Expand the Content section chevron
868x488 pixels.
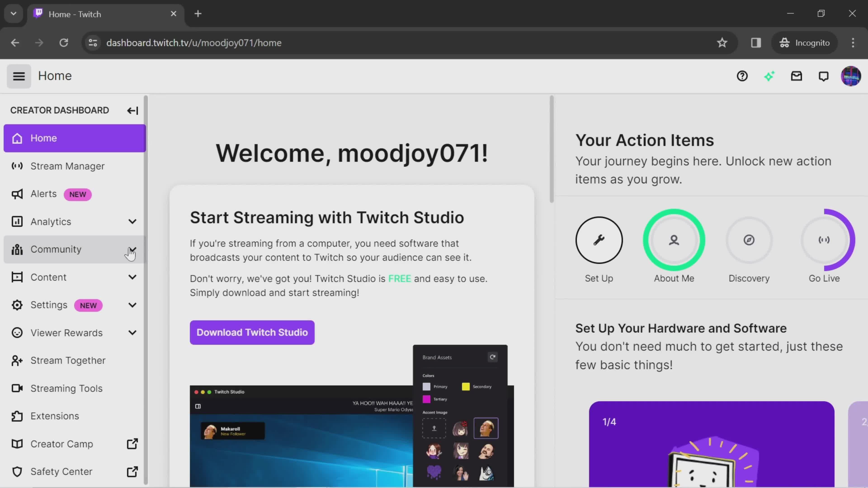132,277
